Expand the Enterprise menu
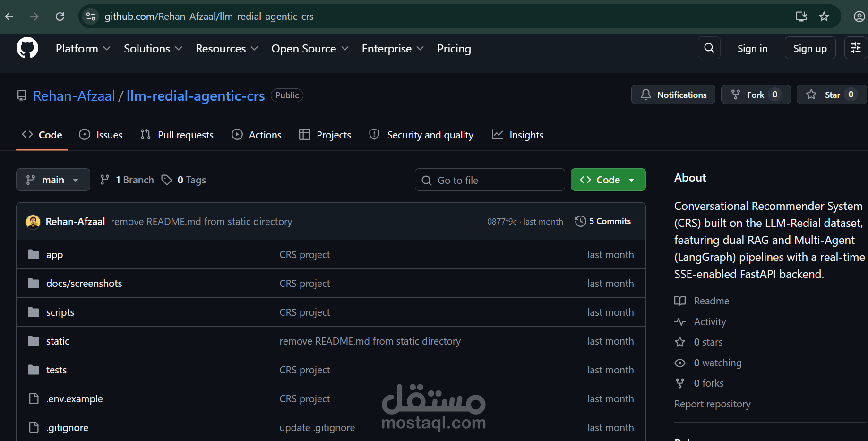Viewport: 868px width, 441px height. 393,49
